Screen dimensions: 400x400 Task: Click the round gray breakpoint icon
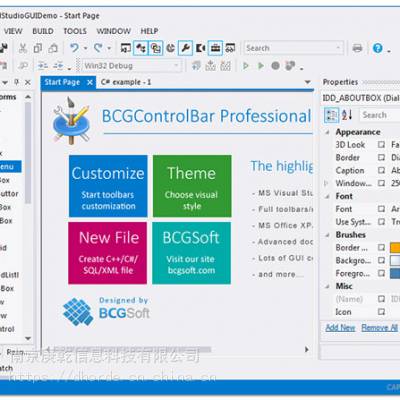point(275,66)
